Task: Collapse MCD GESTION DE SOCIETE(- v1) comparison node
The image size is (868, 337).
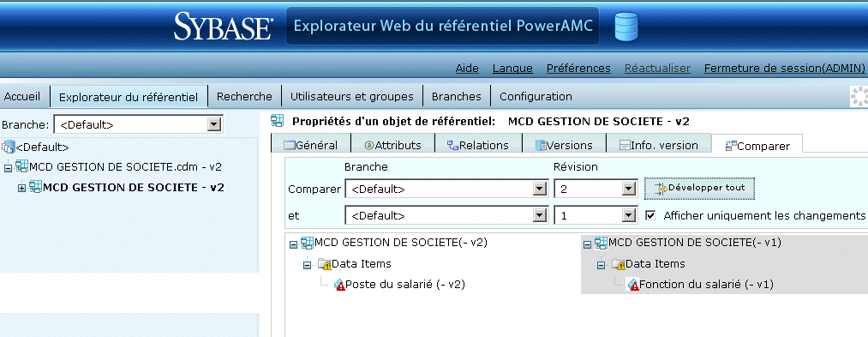Action: point(587,244)
